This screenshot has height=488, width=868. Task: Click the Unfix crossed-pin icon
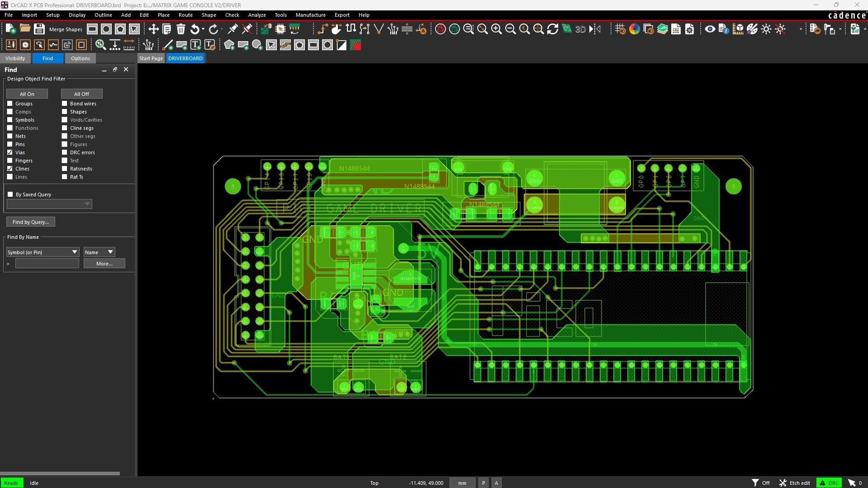tap(247, 29)
